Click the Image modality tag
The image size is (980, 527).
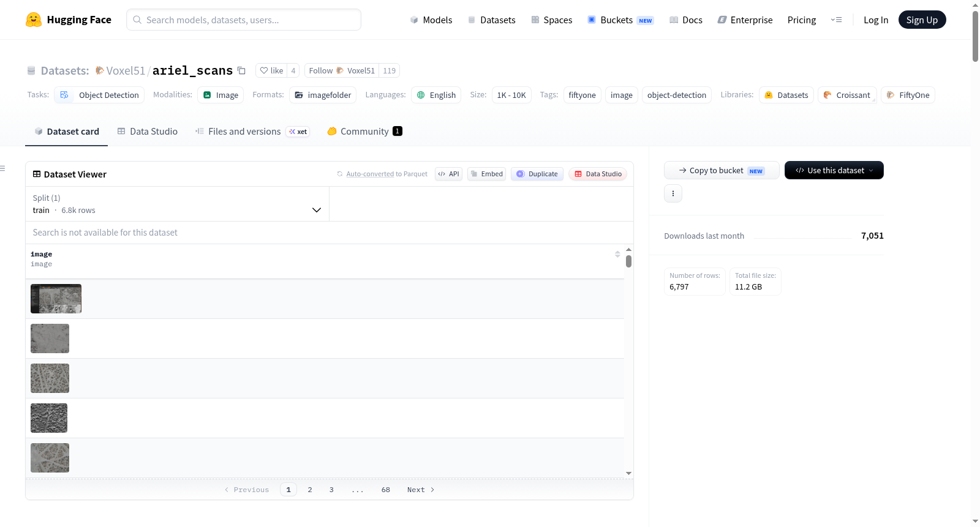221,95
